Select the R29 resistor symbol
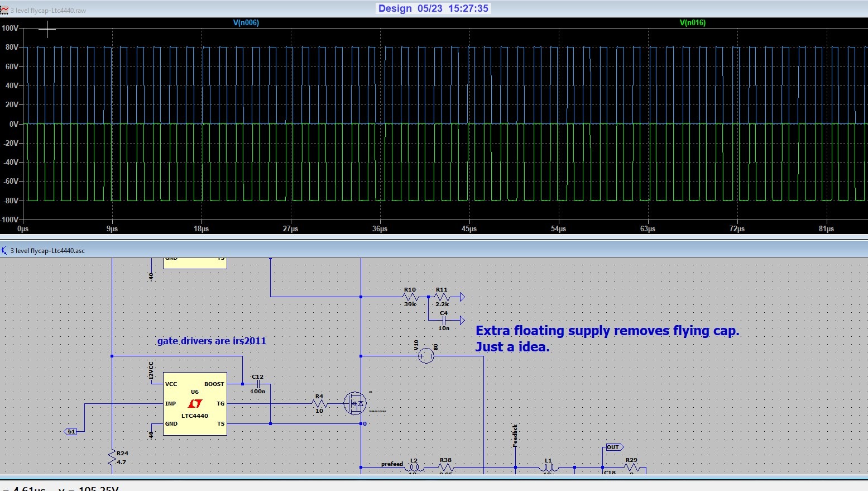 point(631,467)
